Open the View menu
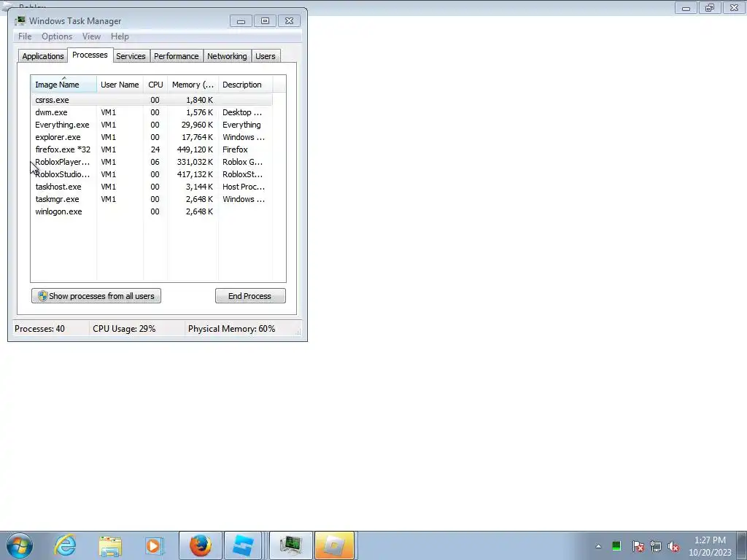This screenshot has width=747, height=560. [91, 36]
